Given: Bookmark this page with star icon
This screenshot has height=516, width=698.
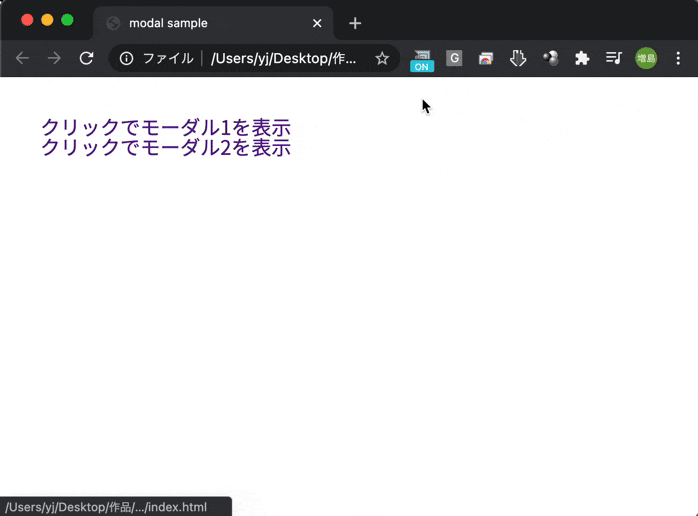Looking at the screenshot, I should click(x=382, y=58).
